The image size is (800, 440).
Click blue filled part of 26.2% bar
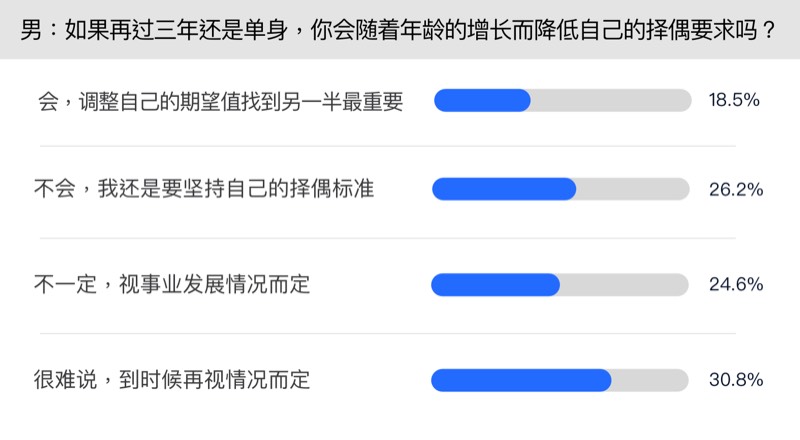(503, 189)
